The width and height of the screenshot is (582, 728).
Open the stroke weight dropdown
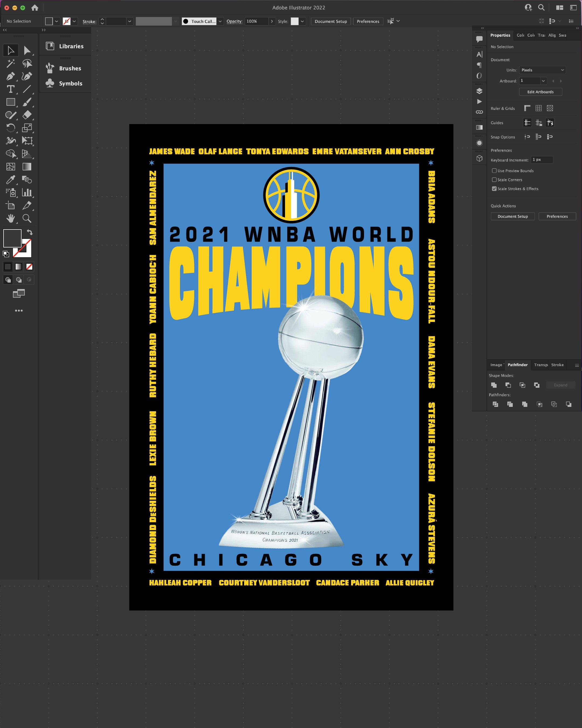pyautogui.click(x=130, y=21)
